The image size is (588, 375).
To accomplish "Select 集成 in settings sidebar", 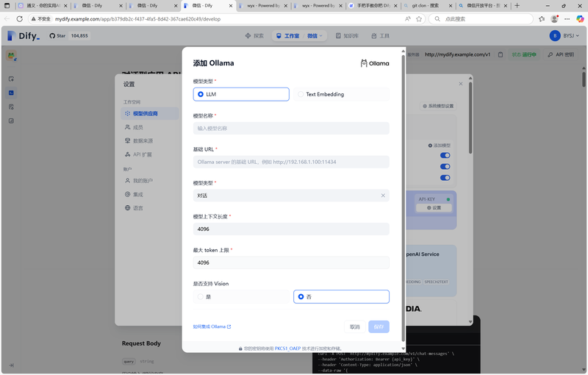I will (x=150, y=194).
